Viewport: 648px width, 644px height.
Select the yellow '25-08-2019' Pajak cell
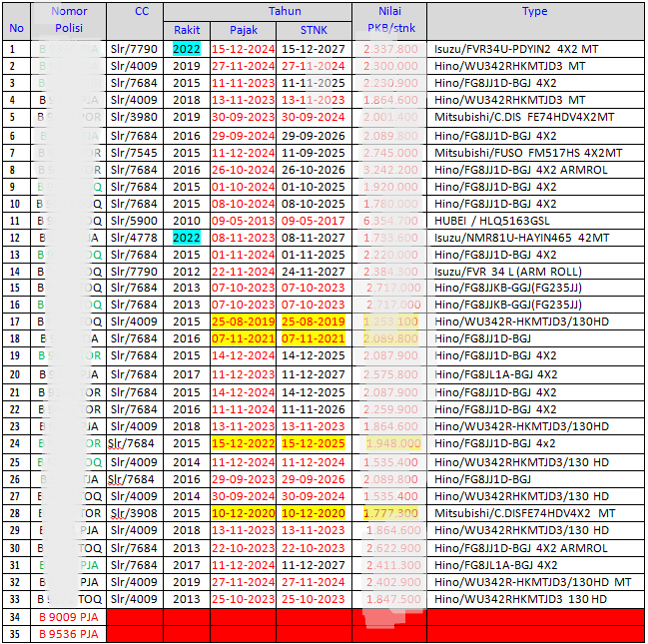point(244,322)
